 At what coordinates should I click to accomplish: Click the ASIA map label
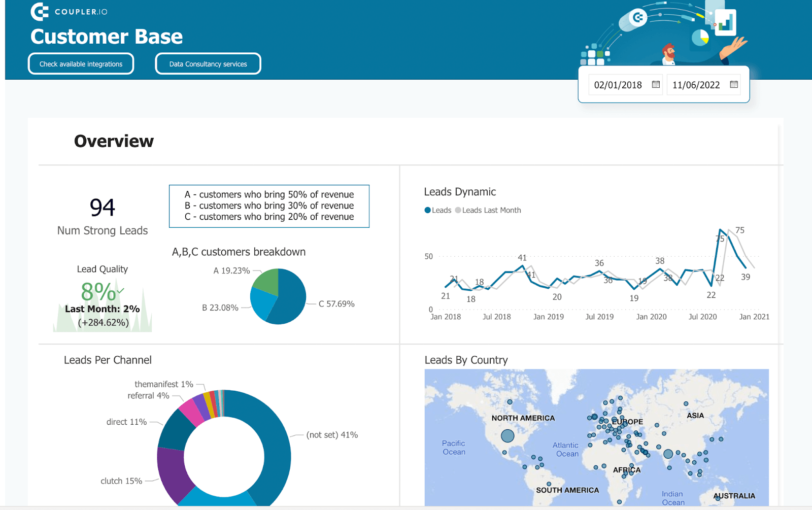point(695,415)
